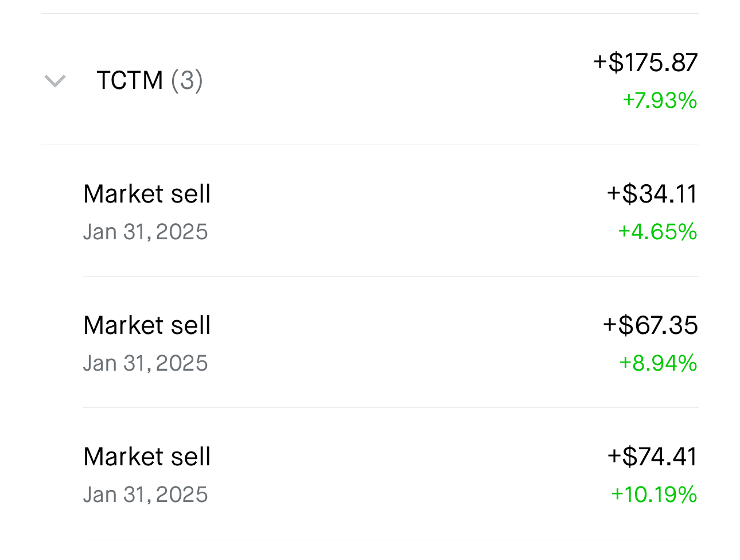
Task: Click the +8.94% return percentage
Action: (x=658, y=363)
